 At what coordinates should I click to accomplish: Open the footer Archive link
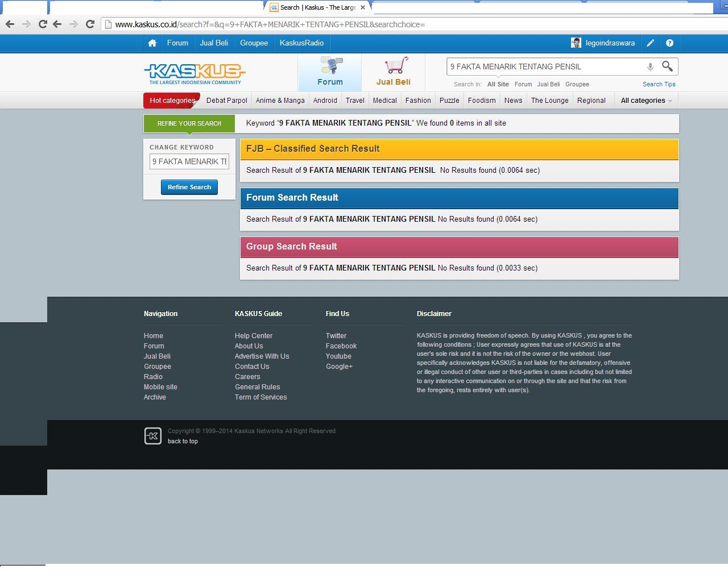tap(155, 397)
